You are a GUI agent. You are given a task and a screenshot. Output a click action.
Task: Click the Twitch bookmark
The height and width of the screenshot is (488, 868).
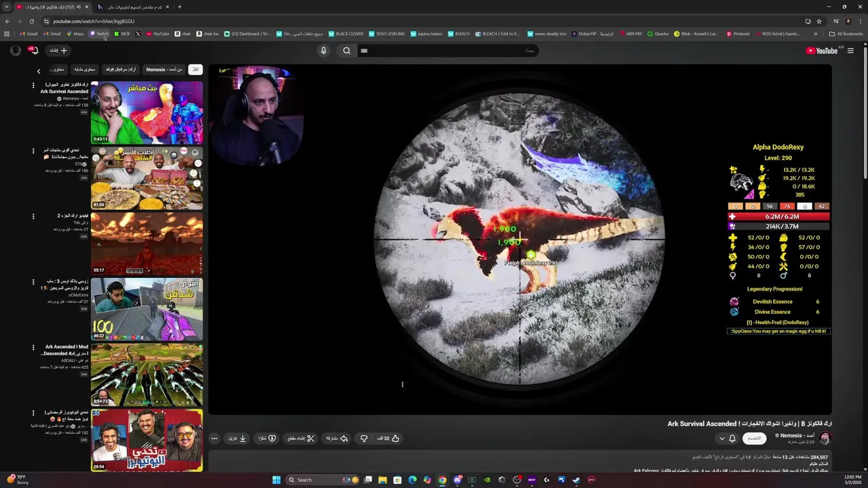(x=99, y=34)
